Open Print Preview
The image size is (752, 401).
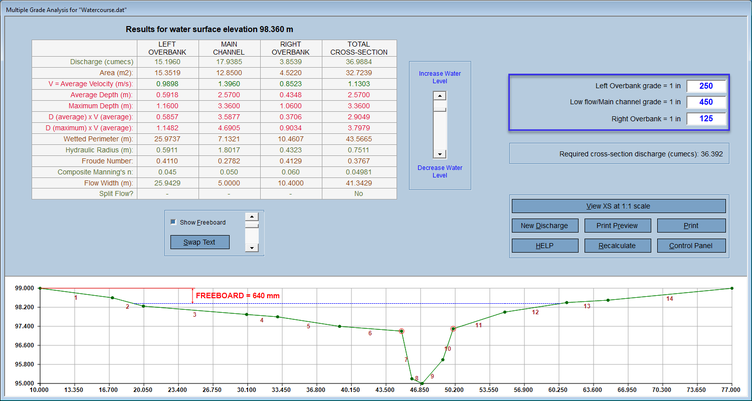click(617, 225)
